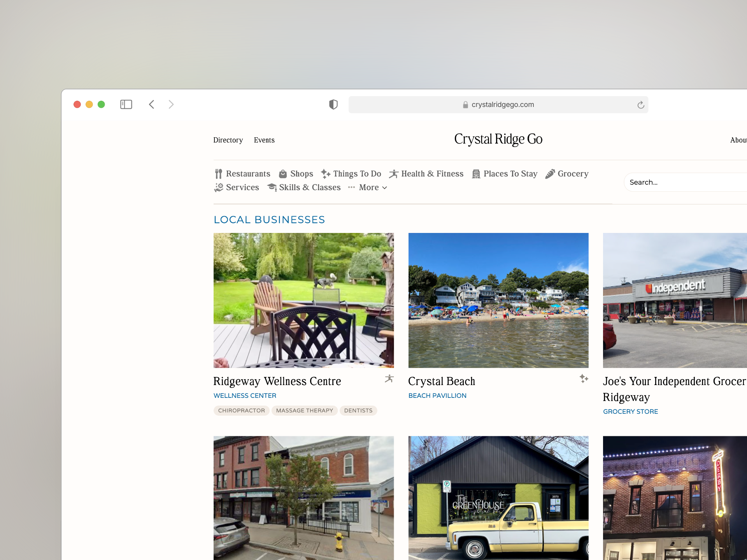Click the DENTISTS tag
The width and height of the screenshot is (747, 560).
click(x=358, y=411)
